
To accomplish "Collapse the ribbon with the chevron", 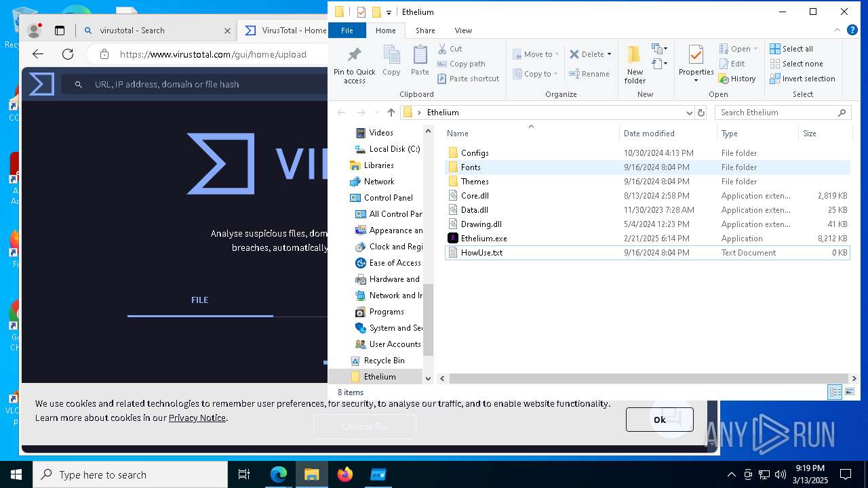I will (839, 30).
